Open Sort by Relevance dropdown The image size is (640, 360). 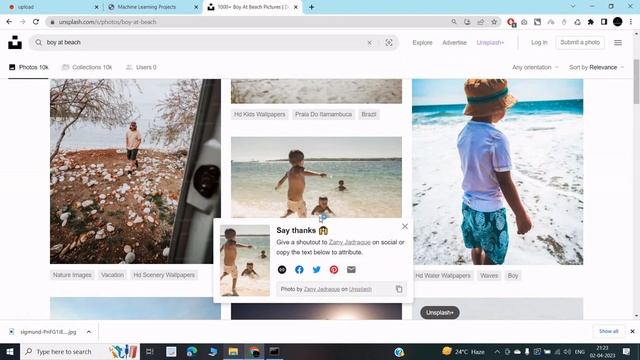(596, 67)
